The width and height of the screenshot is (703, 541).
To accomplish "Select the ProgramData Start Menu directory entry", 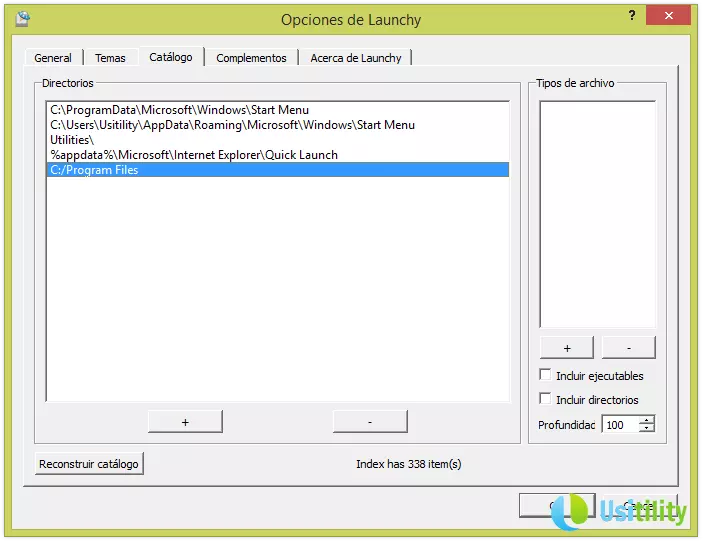I will tap(180, 110).
